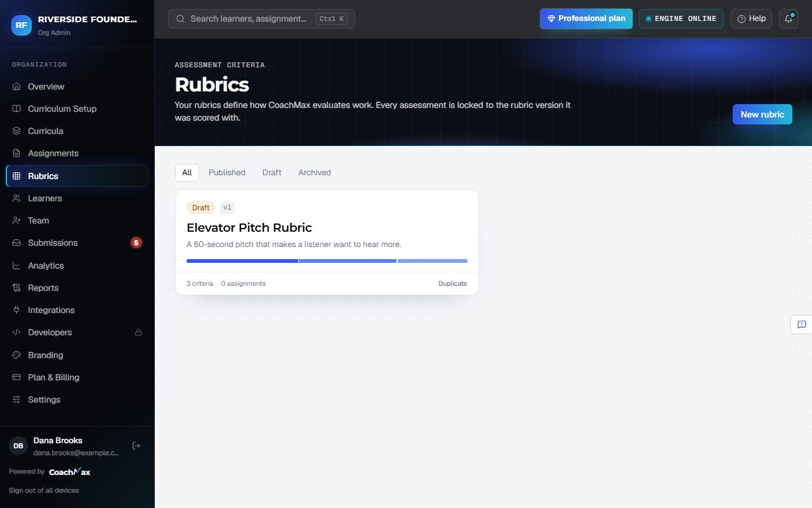Open the Rubrics sidebar item
Screen dimensions: 812x508
(x=77, y=176)
